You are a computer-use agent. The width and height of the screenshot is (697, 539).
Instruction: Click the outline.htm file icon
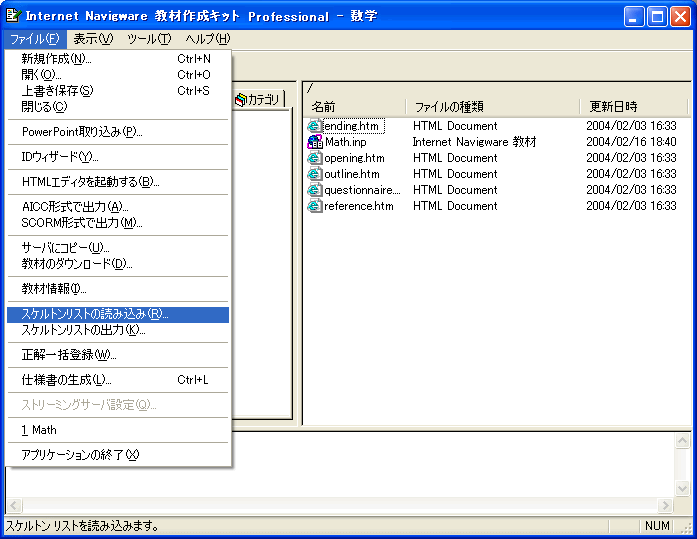(314, 174)
